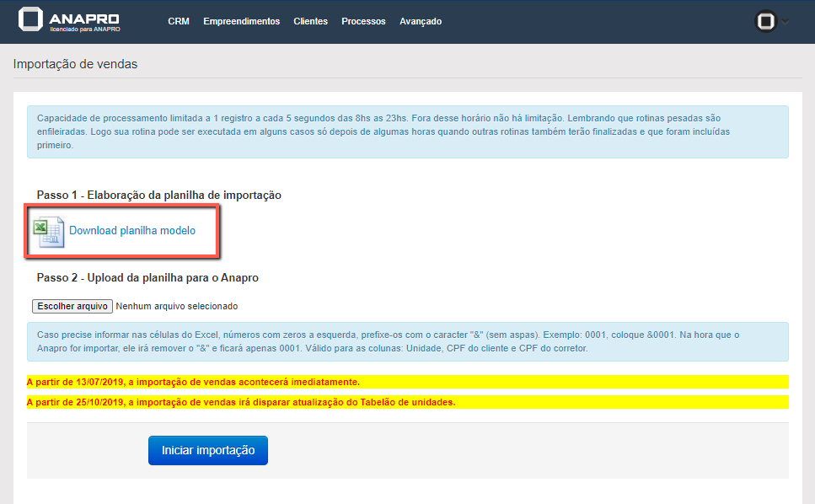The image size is (815, 504).
Task: Click the 'Passo 1' section heading
Action: point(158,195)
